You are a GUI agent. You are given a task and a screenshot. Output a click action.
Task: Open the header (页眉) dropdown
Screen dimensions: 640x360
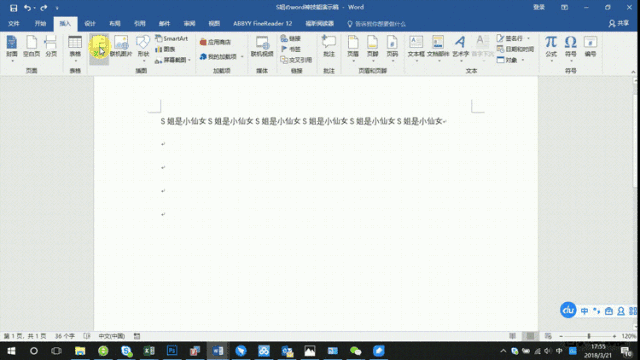tap(353, 48)
